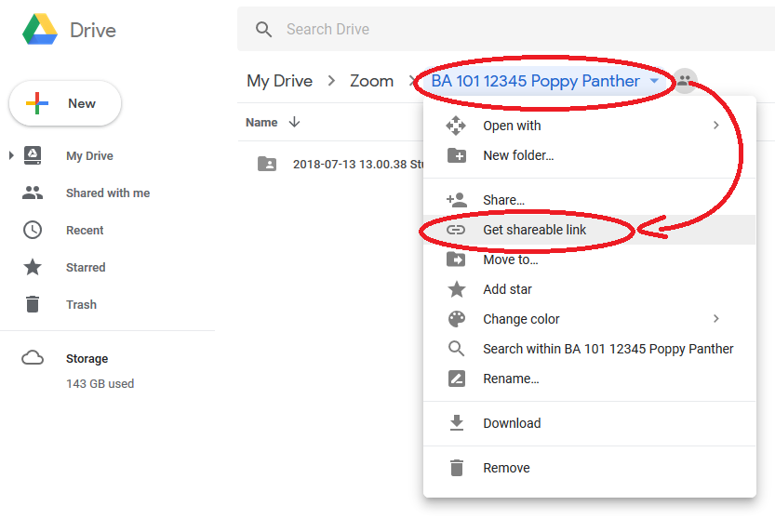Click the Download arrow icon

[456, 423]
